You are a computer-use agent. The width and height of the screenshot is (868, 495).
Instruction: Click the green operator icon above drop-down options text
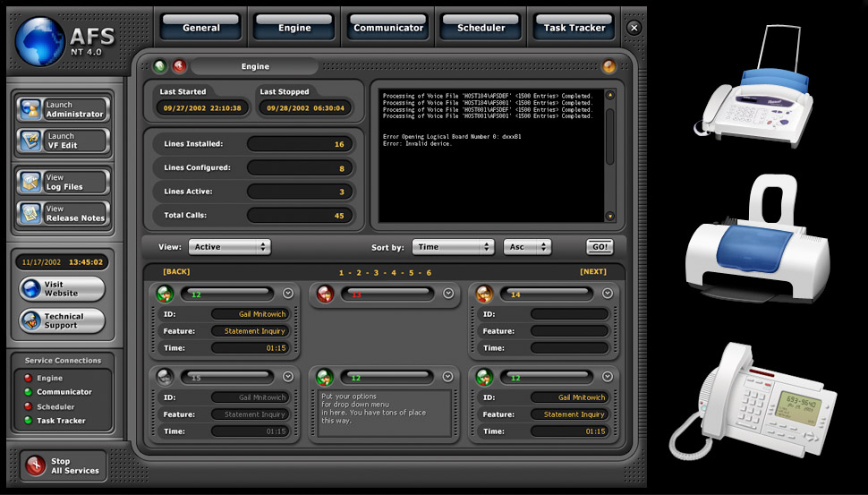(325, 377)
